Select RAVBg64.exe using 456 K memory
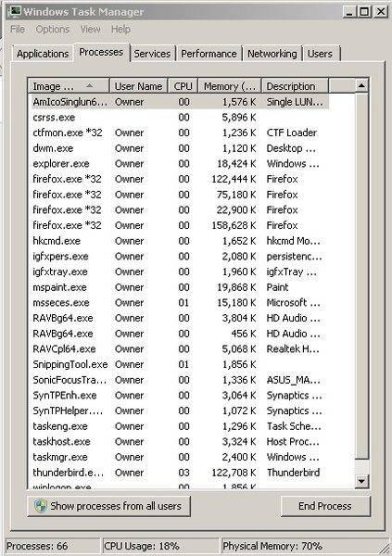Viewport: 392px width, 556px height. point(179,334)
